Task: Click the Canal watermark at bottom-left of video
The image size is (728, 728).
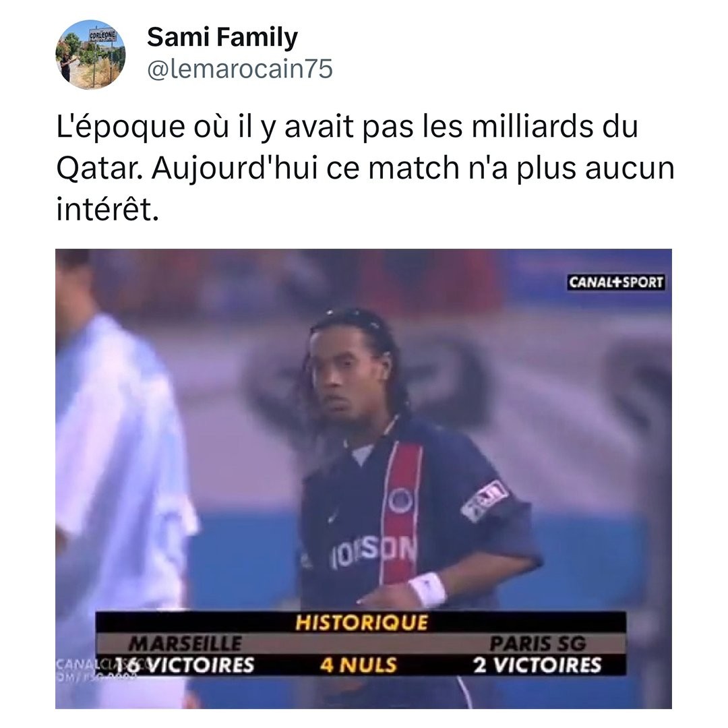Action: [95, 667]
